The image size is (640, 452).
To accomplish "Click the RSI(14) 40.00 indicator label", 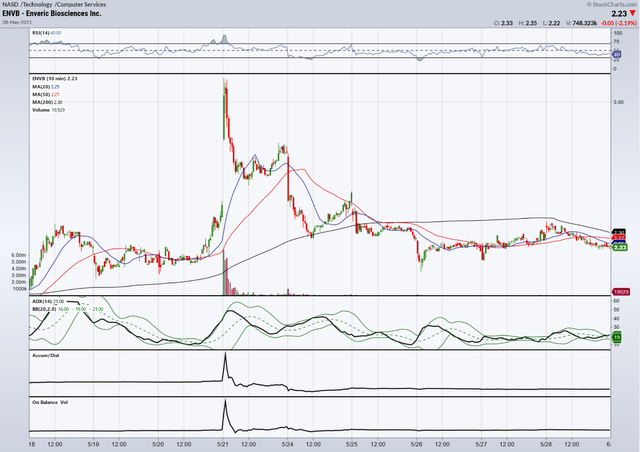I will point(47,33).
